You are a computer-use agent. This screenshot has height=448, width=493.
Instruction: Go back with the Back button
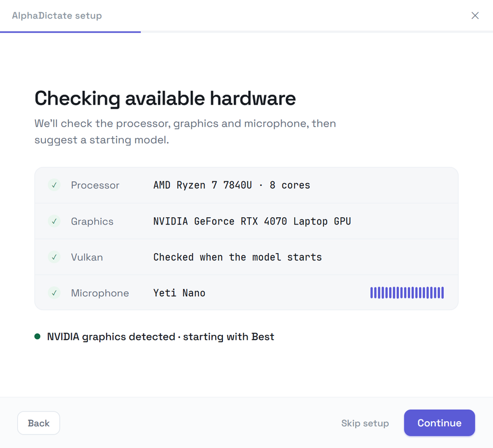(x=38, y=423)
